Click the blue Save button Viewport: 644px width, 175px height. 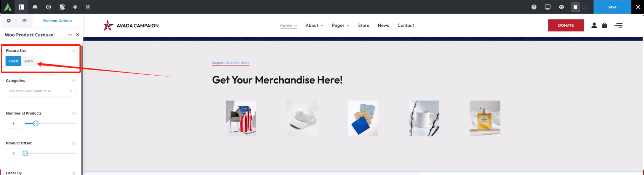(x=612, y=7)
